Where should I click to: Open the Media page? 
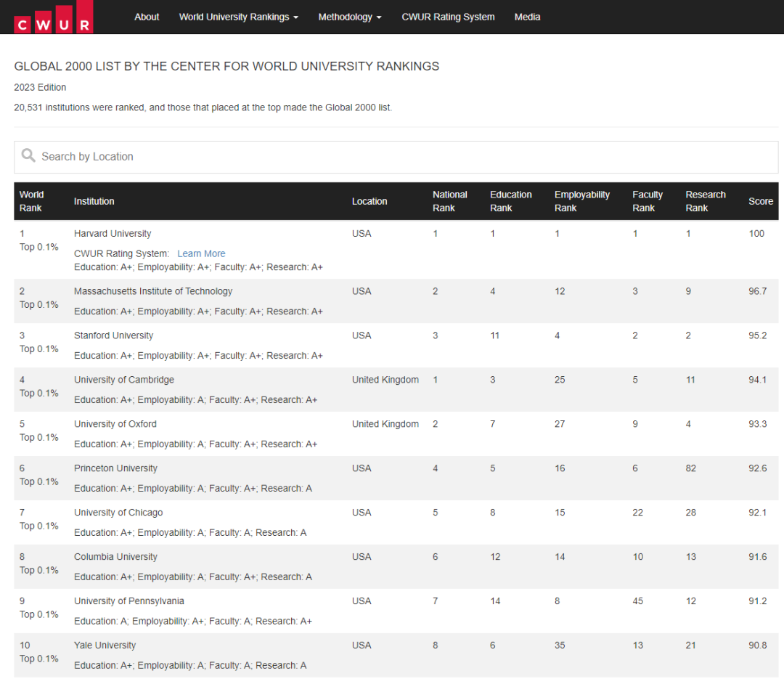pyautogui.click(x=527, y=17)
